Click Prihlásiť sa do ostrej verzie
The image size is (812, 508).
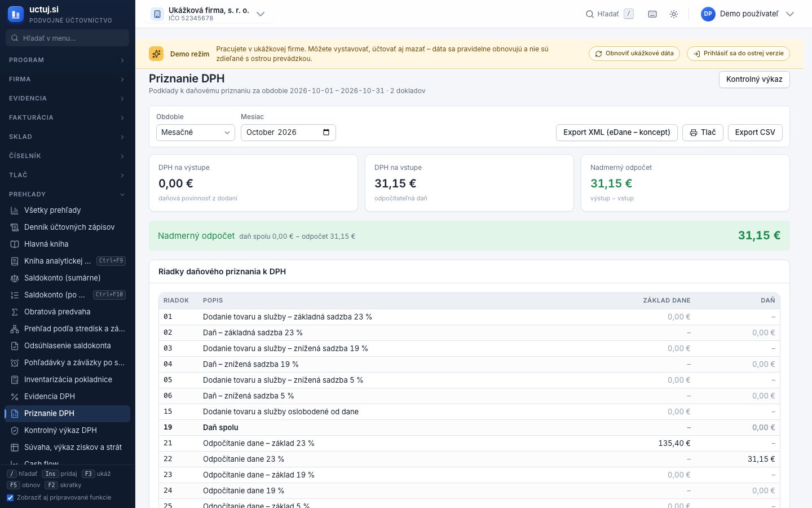tap(738, 54)
